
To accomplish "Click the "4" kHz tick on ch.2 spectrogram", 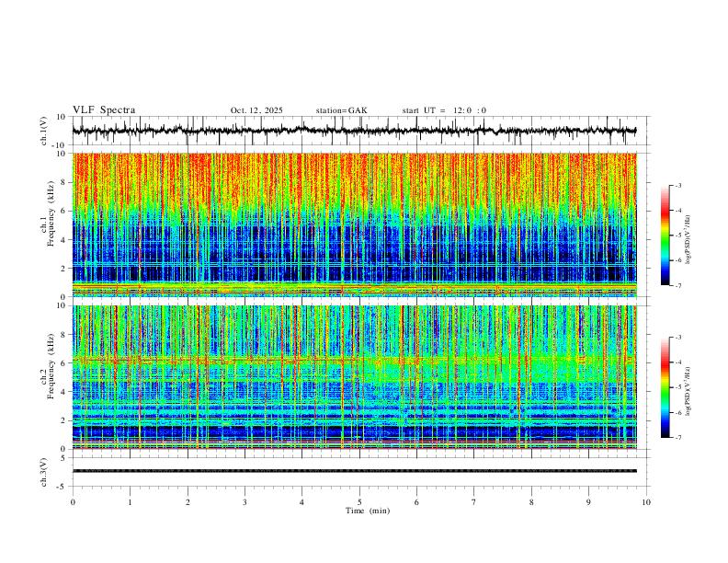I will click(x=63, y=392).
